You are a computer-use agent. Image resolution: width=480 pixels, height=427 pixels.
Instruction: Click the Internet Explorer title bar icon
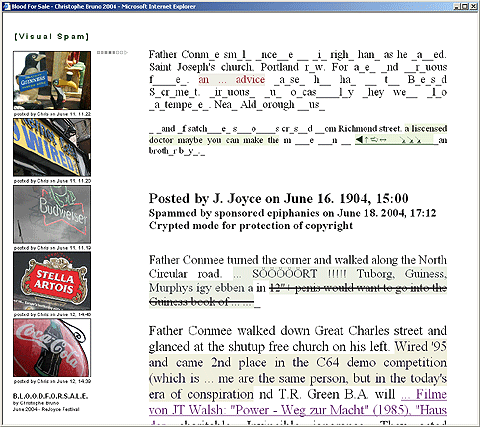[7, 6]
